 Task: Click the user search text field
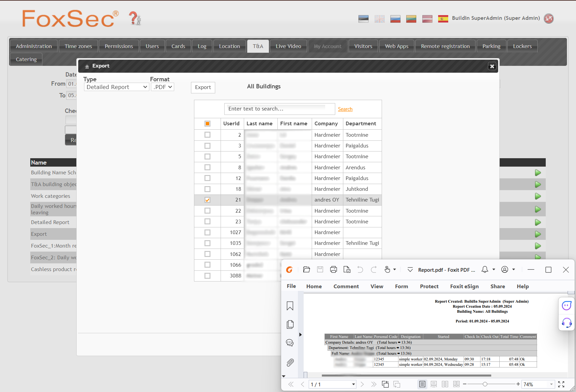point(279,109)
